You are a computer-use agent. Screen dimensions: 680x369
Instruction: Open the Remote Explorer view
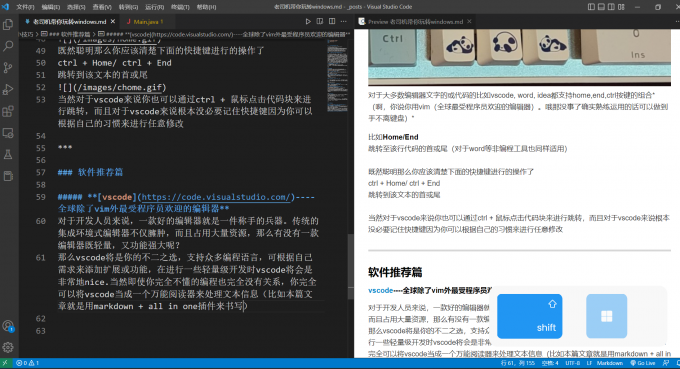click(x=8, y=133)
